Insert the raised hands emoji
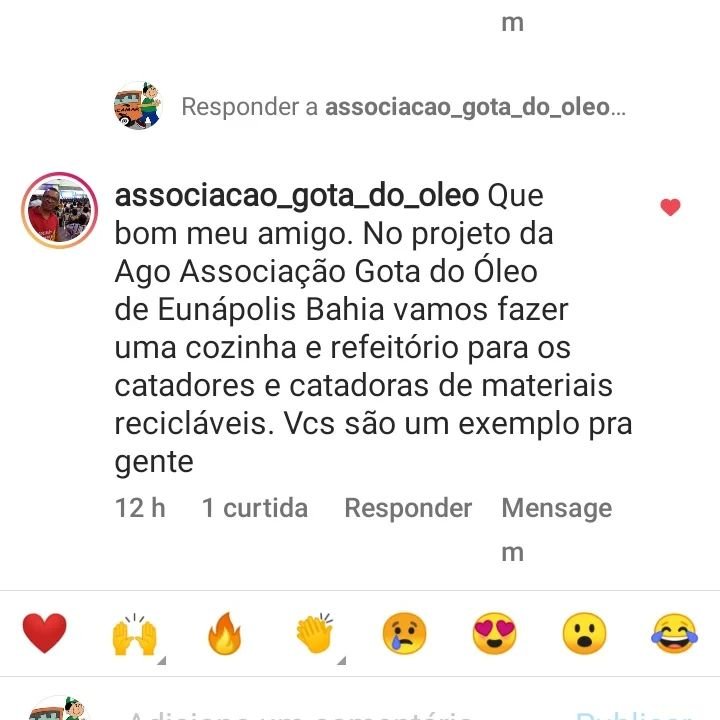Image resolution: width=720 pixels, height=720 pixels. tap(135, 634)
